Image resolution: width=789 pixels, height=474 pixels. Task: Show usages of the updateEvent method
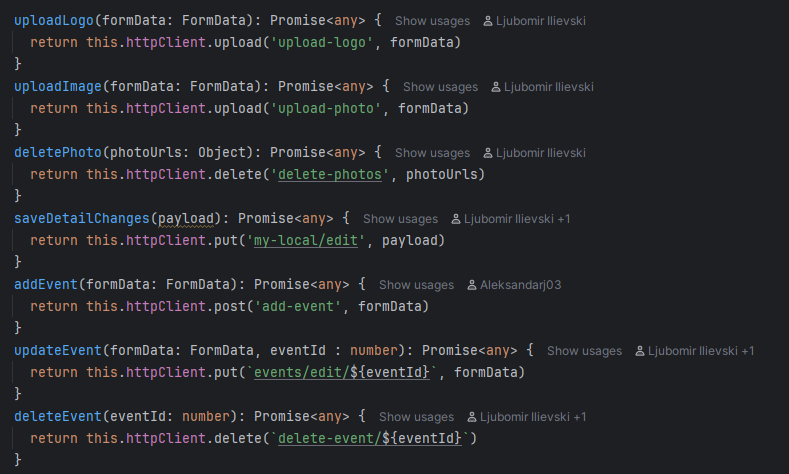point(584,351)
